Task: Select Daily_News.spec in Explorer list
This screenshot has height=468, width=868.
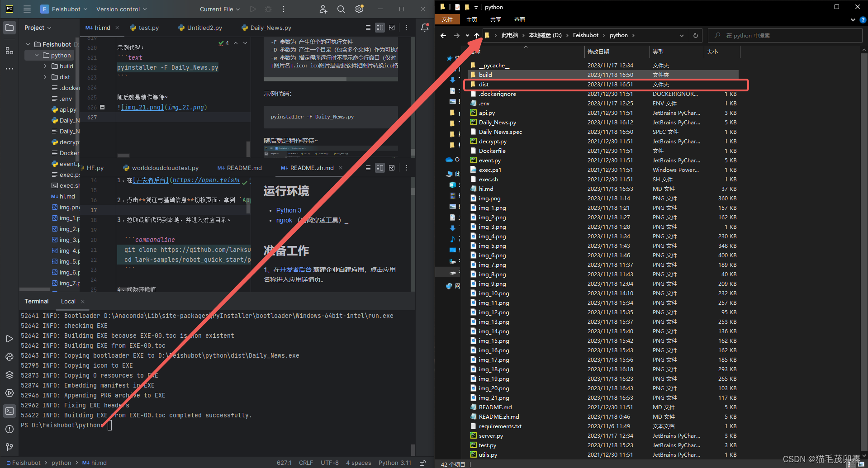Action: [604, 132]
